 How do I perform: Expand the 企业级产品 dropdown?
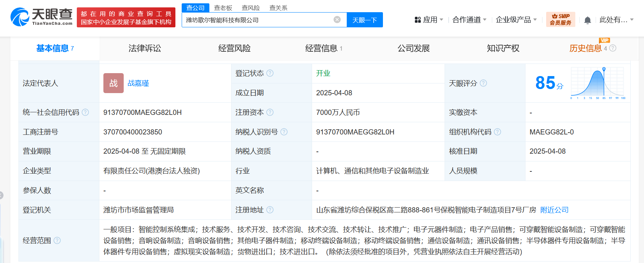coord(516,20)
